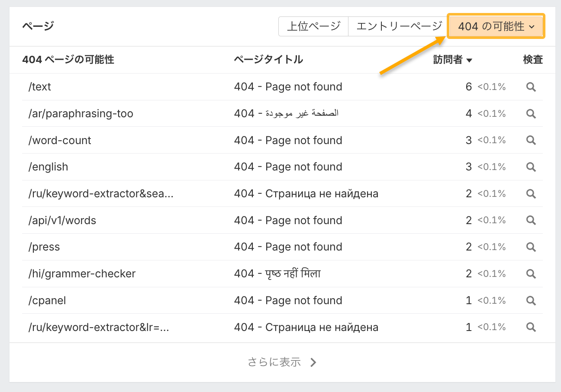Click the /hi/grammer-checker path link
561x392 pixels.
[82, 274]
